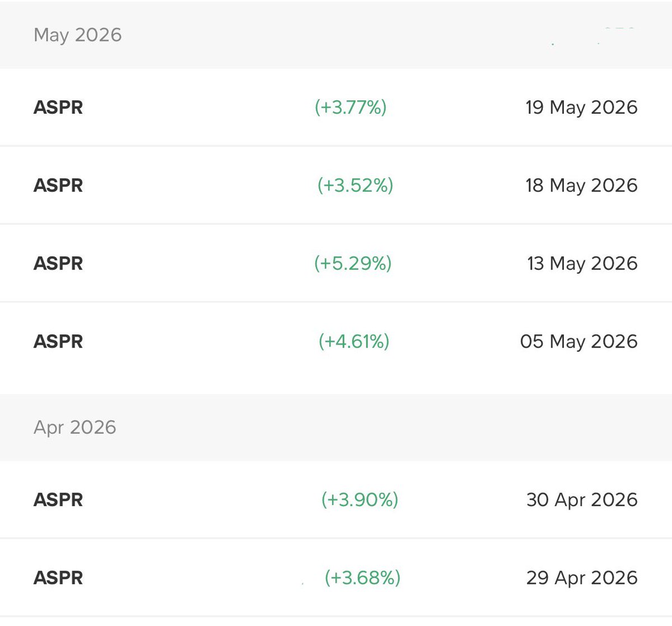Image resolution: width=672 pixels, height=626 pixels.
Task: Click the ASPR ticker beside 19 May 2026
Action: [x=58, y=107]
